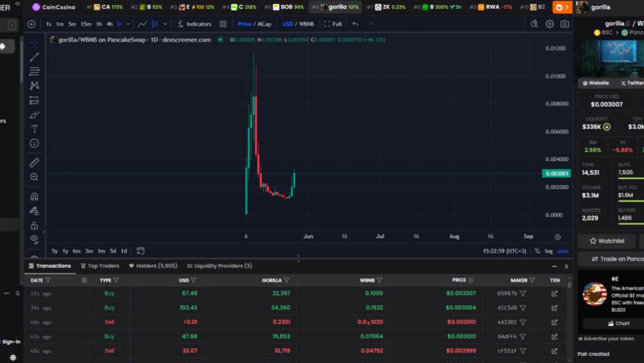Open chart settings gear
Viewport: 644px width, 363px height.
(x=549, y=24)
